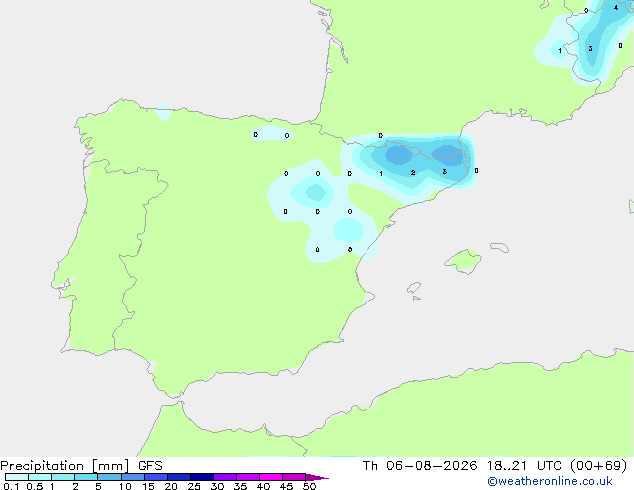
Task: Open the weatheronline.co.uk copyright link
Action: pos(550,481)
